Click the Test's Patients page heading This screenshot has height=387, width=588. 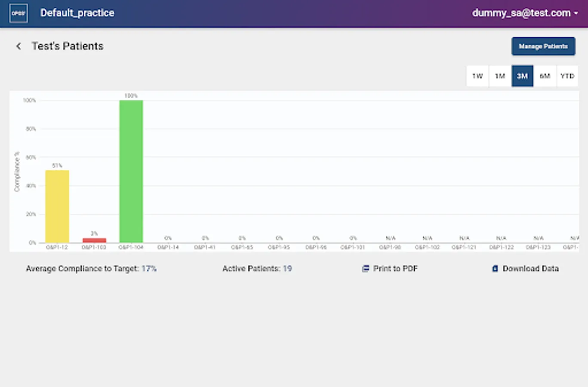tap(68, 46)
